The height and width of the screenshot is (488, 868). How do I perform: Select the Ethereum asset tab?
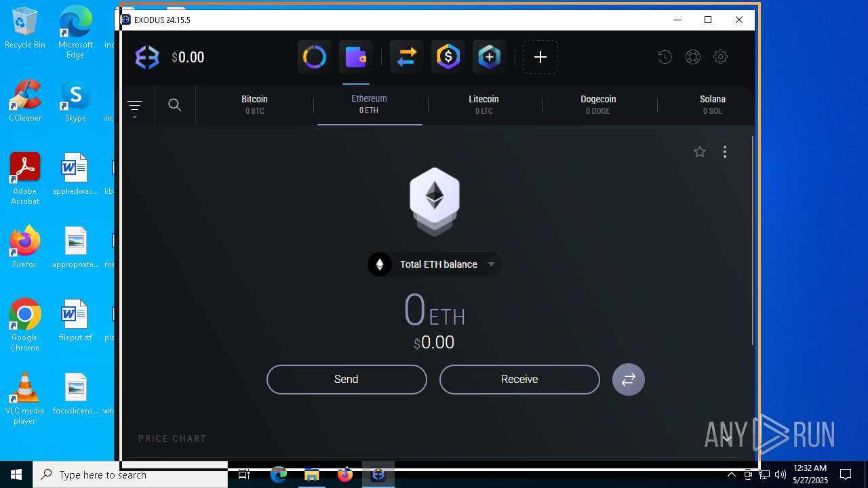pyautogui.click(x=369, y=104)
